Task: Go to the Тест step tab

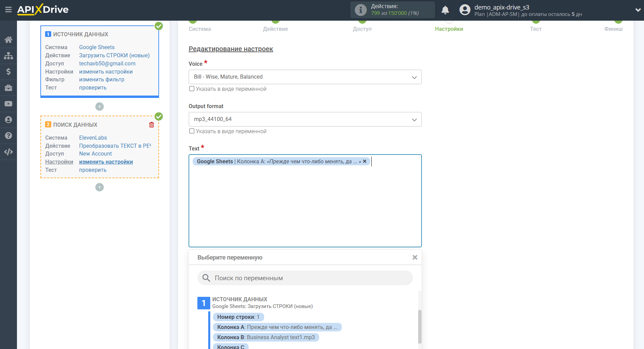Action: pyautogui.click(x=535, y=29)
